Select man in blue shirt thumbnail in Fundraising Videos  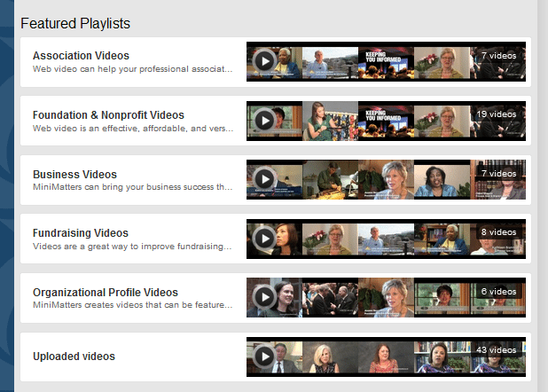[387, 239]
